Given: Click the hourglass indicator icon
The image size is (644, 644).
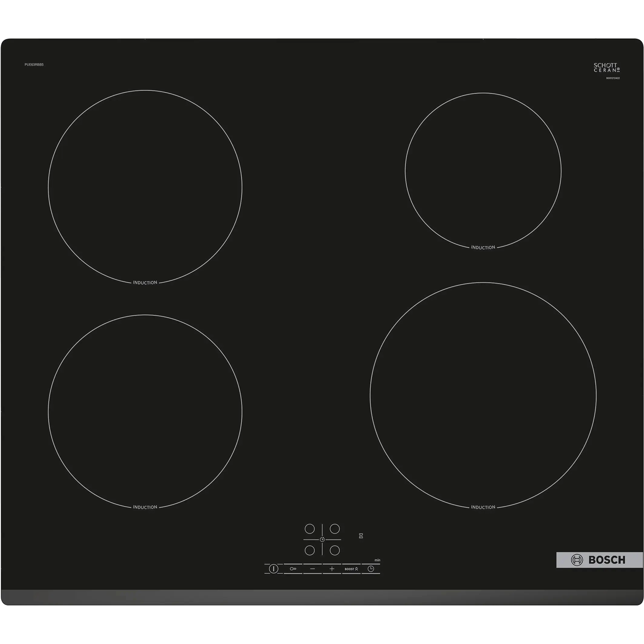Looking at the screenshot, I should (x=361, y=536).
